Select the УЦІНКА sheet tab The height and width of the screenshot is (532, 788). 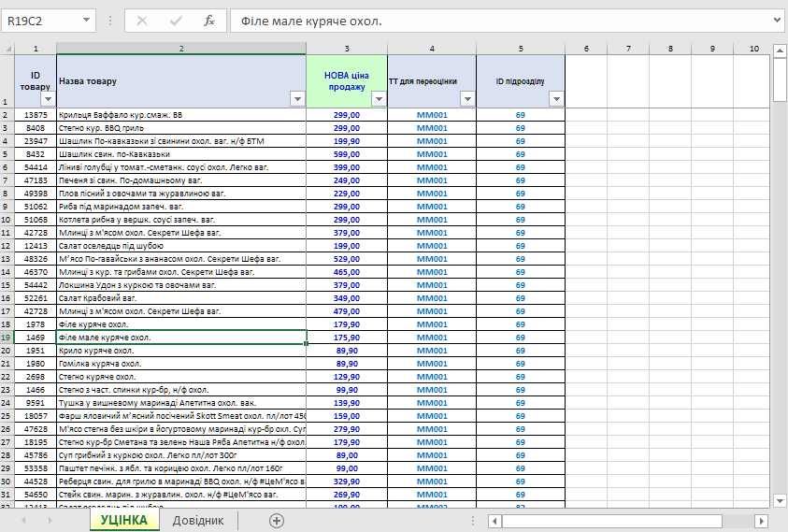[123, 521]
